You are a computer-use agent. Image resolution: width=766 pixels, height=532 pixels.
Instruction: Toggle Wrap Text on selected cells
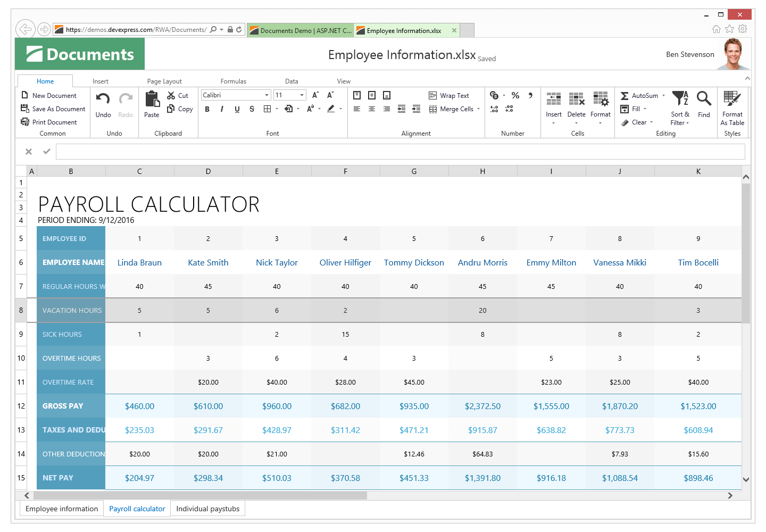tap(449, 96)
